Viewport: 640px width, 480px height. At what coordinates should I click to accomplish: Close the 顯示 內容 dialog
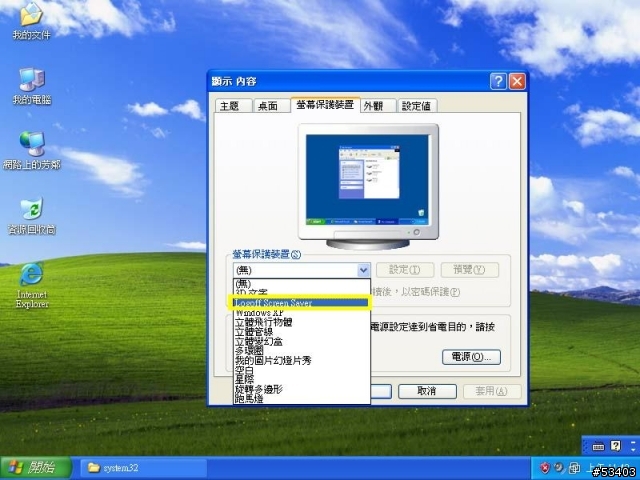517,81
